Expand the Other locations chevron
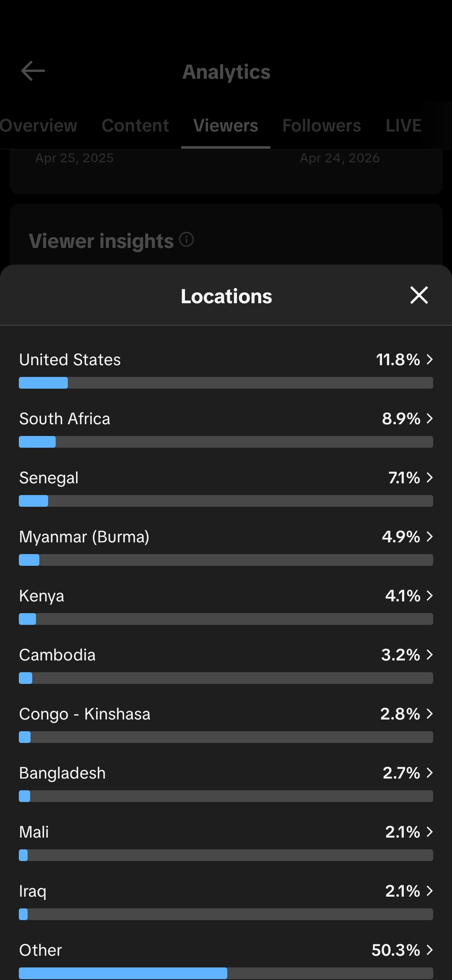This screenshot has width=452, height=980. (429, 950)
